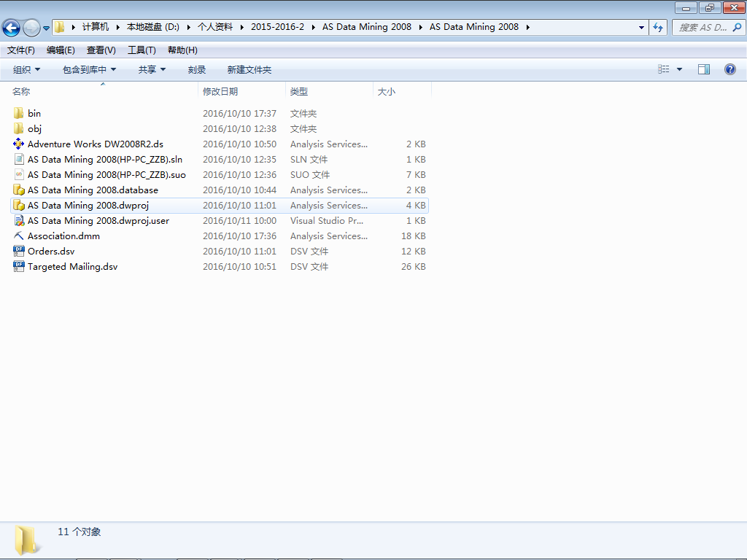Restore down the Explorer window
This screenshot has width=747, height=560.
[x=710, y=7]
